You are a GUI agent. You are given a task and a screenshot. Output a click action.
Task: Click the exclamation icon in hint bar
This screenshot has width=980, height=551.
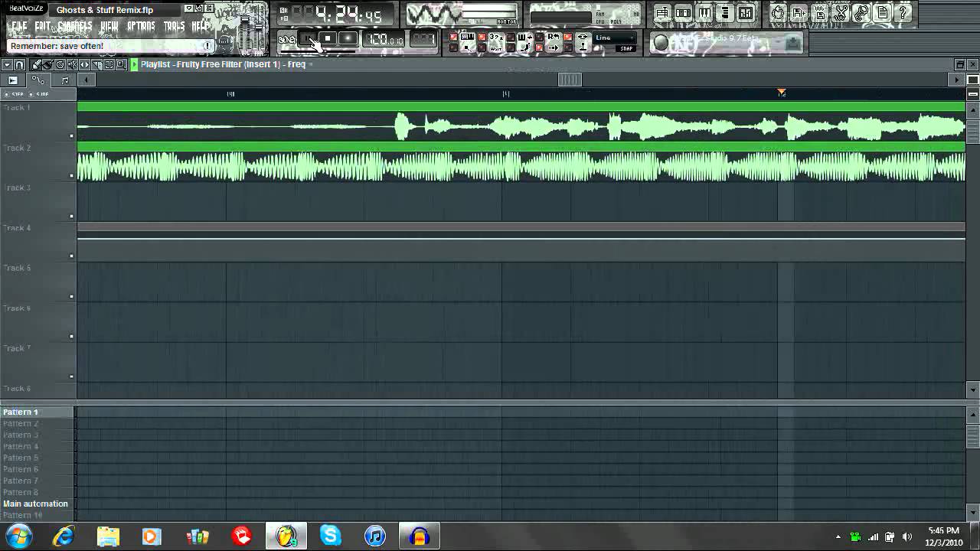[207, 46]
